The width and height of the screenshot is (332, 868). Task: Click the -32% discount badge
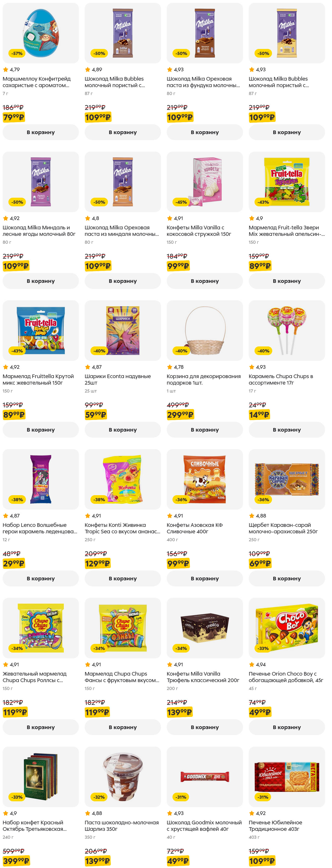[x=99, y=797]
